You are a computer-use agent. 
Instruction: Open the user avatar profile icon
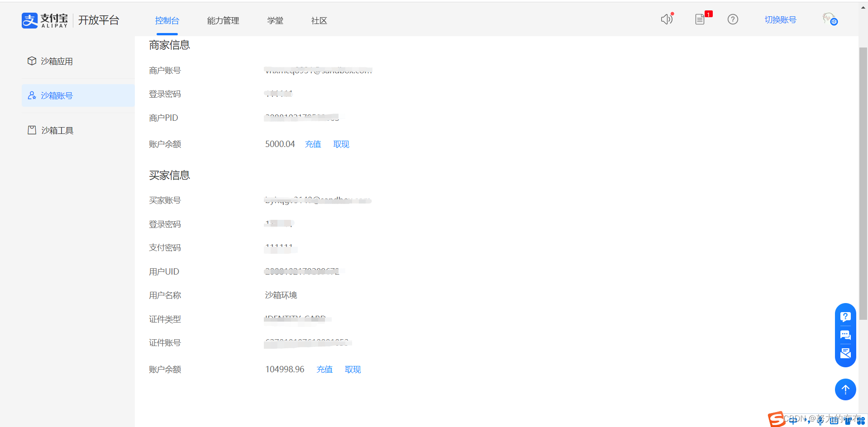click(x=830, y=19)
